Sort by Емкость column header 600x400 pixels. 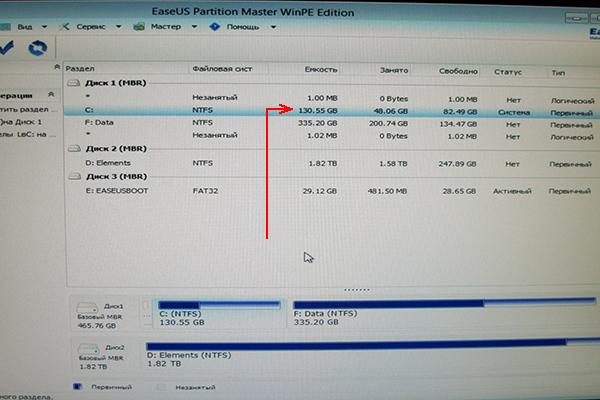(x=321, y=70)
